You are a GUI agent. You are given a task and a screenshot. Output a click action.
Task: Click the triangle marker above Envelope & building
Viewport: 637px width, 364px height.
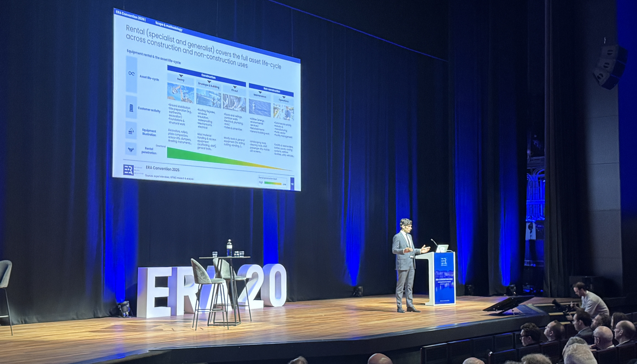209,82
